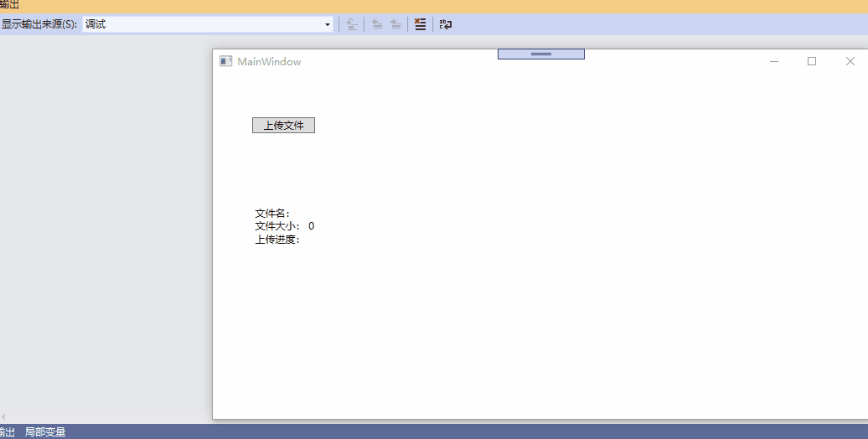This screenshot has height=439, width=868.
Task: Click the 文件大小： label text
Action: pyautogui.click(x=278, y=226)
